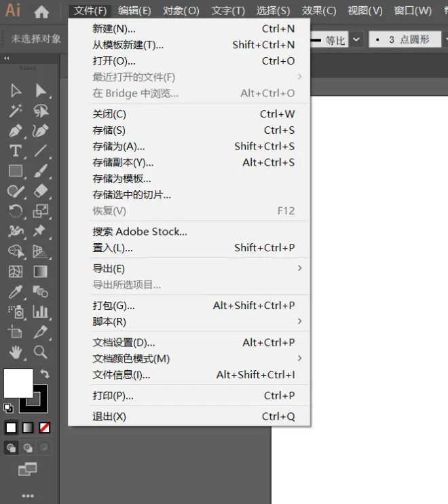Open the 文字(T) menu
The image size is (448, 504).
[228, 11]
